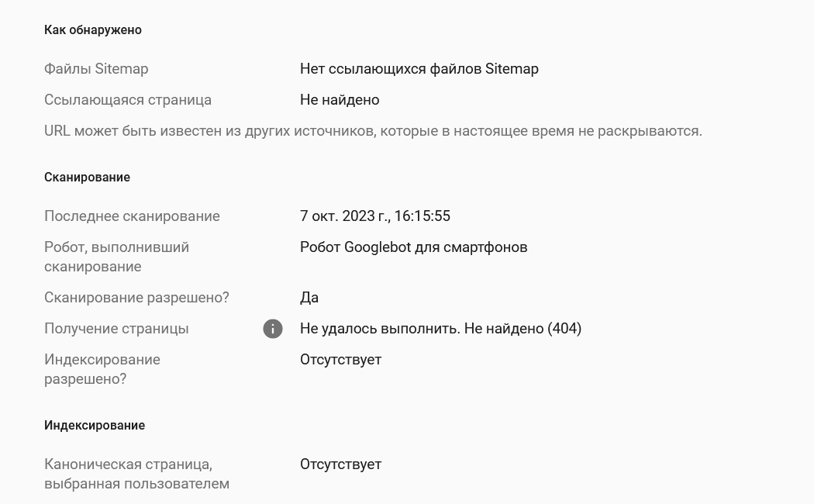Viewport: 814px width, 504px height.
Task: Click the Не найдено referring page value
Action: (340, 100)
